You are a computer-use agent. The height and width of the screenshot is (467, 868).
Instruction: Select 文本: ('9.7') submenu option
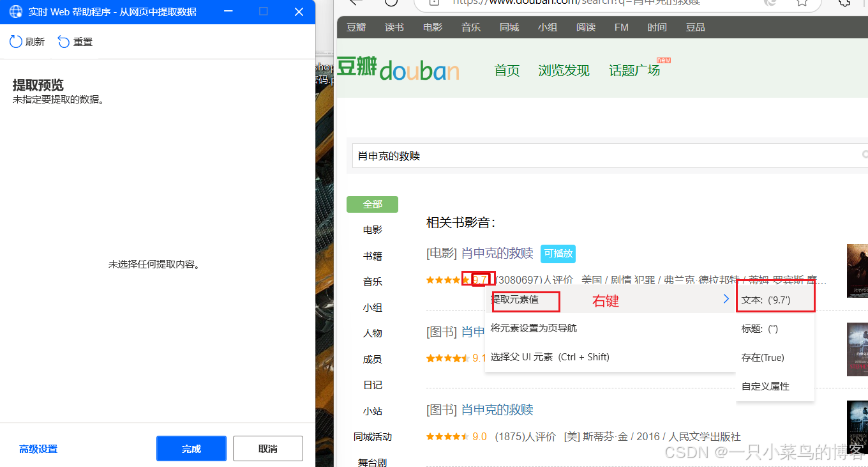click(775, 299)
